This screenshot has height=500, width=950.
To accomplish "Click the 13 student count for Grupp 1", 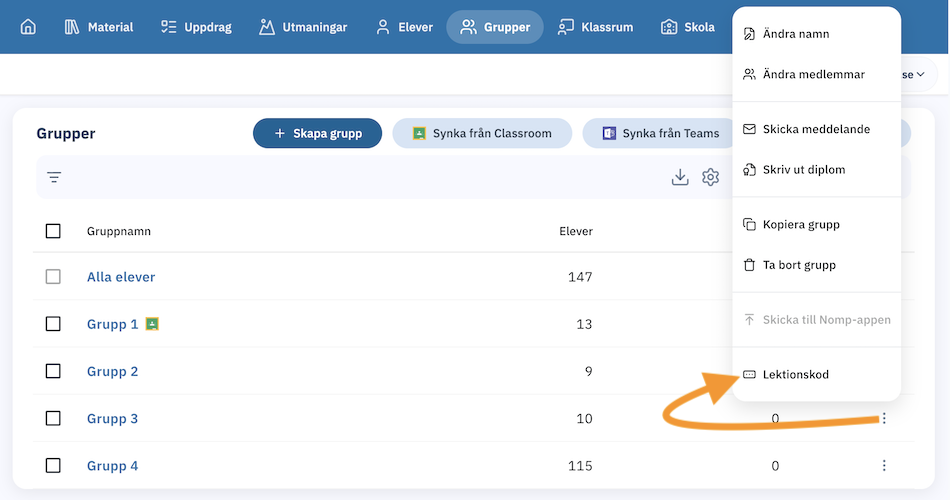I will 584,324.
